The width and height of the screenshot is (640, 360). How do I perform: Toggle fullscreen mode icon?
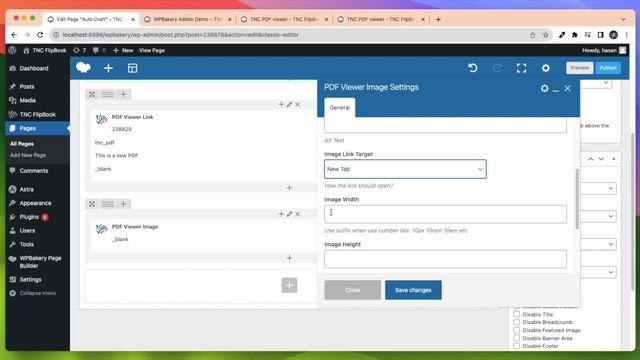coord(521,68)
